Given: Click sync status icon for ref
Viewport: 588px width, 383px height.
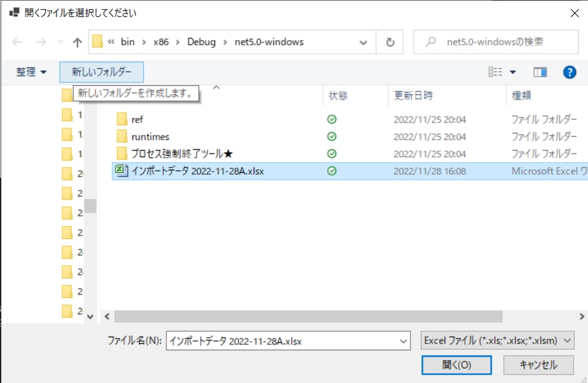Looking at the screenshot, I should pyautogui.click(x=332, y=119).
